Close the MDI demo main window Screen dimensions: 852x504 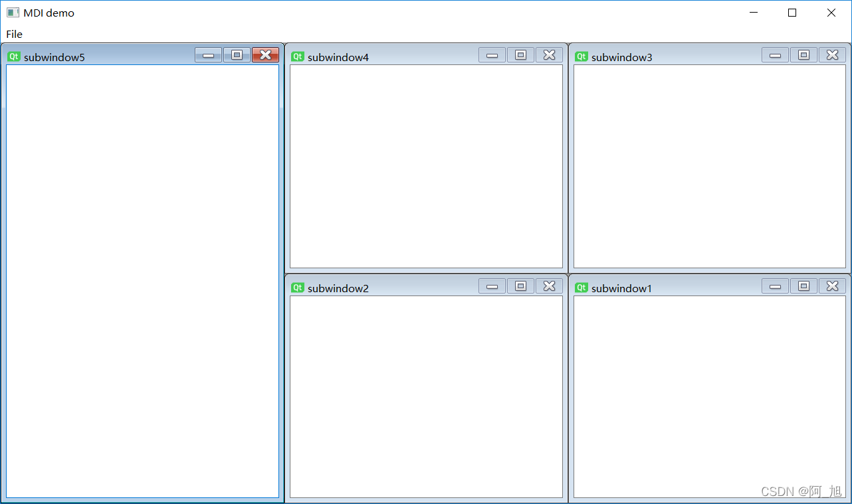pos(831,13)
